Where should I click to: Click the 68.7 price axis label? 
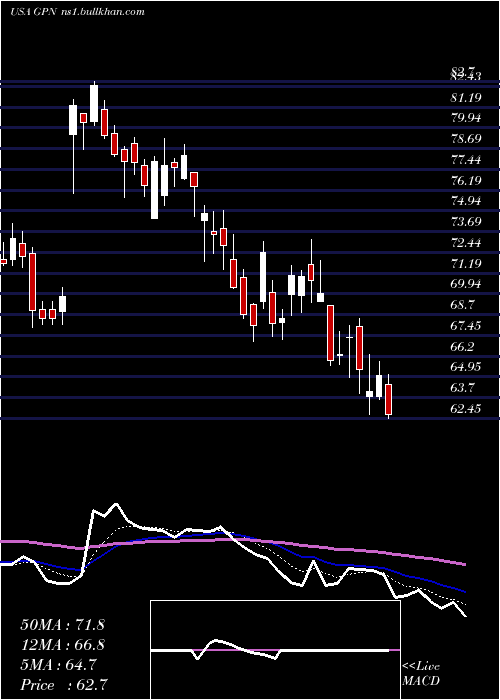[464, 305]
